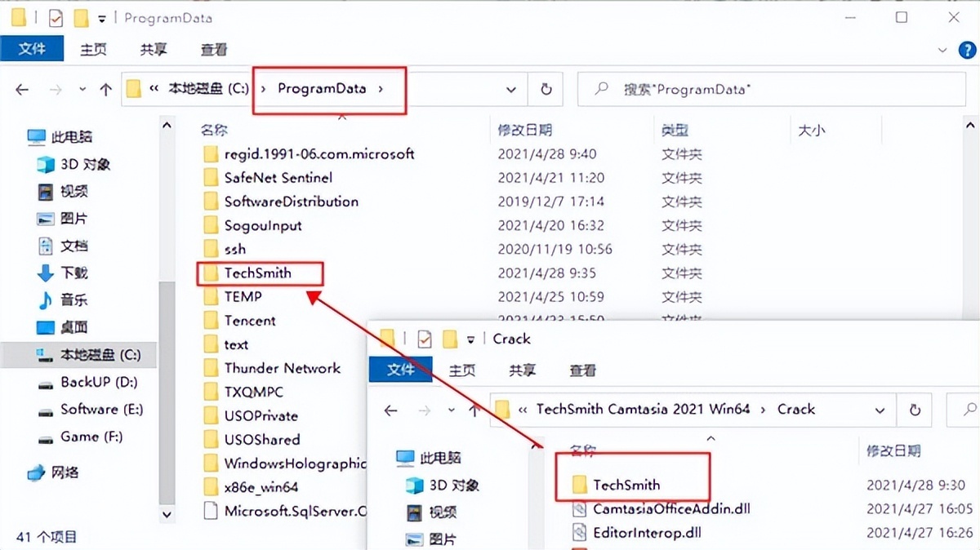
Task: Sort by 修改日期 column in ProgramData window
Action: 525,130
